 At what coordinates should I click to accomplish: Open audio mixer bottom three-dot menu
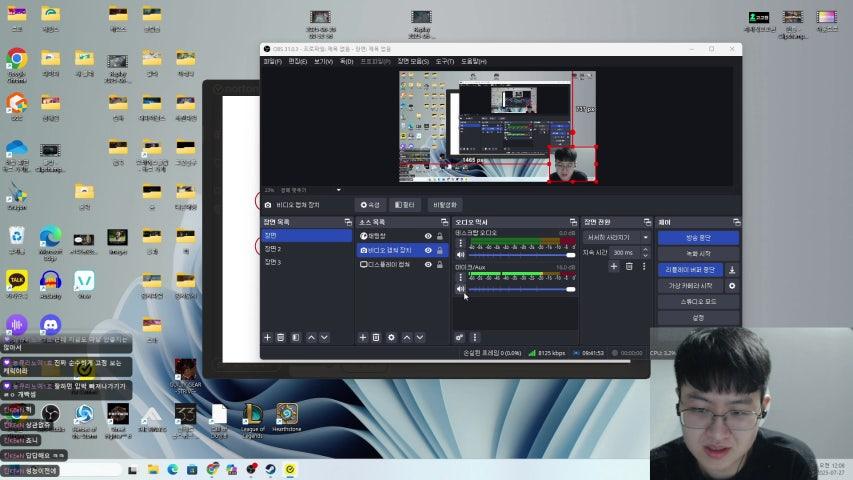coord(474,337)
